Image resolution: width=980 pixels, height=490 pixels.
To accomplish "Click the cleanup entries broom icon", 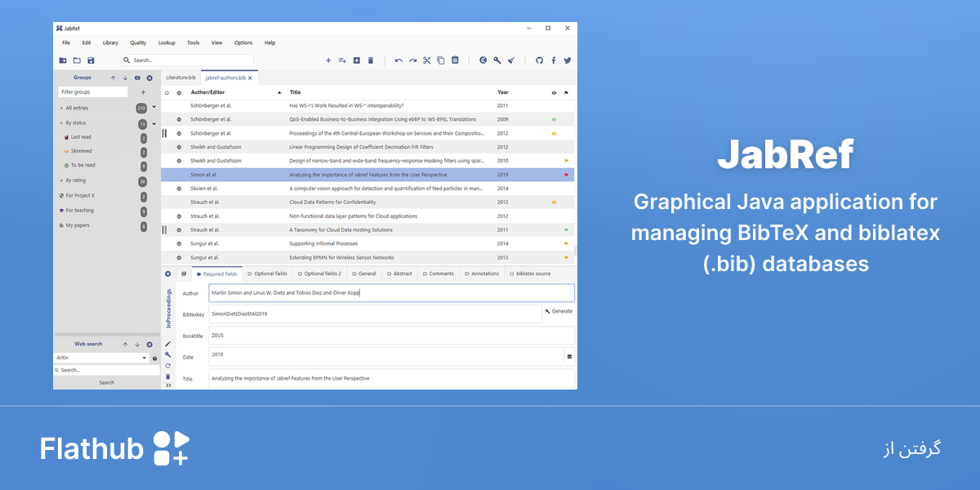I will tap(511, 60).
